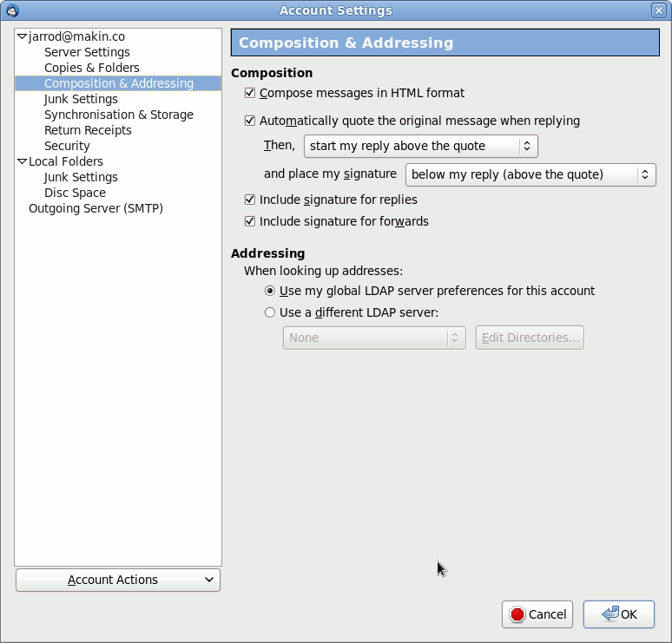This screenshot has height=643, width=672.
Task: Click the Composition section heading
Action: [272, 73]
